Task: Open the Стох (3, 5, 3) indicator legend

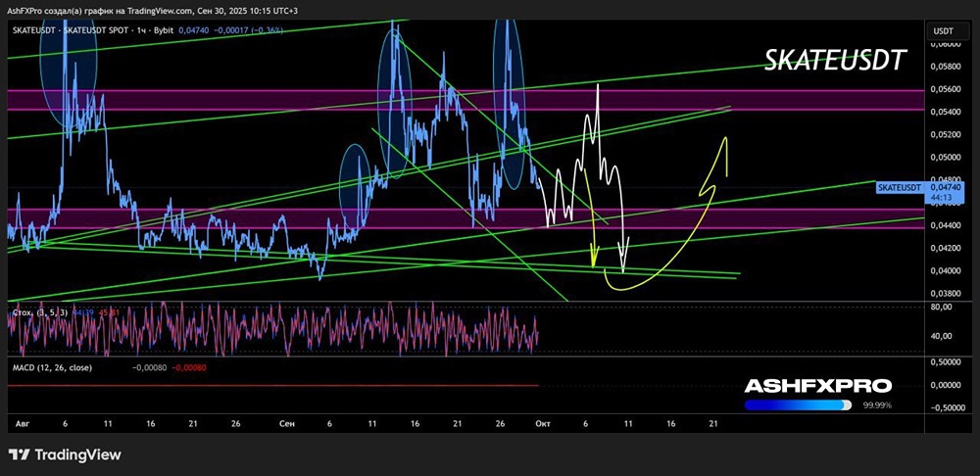Action: click(39, 311)
